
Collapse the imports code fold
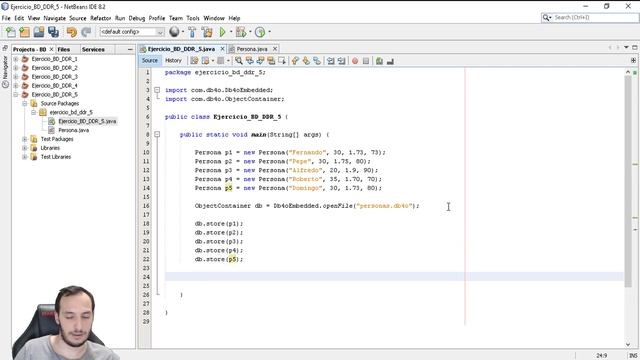pos(157,90)
